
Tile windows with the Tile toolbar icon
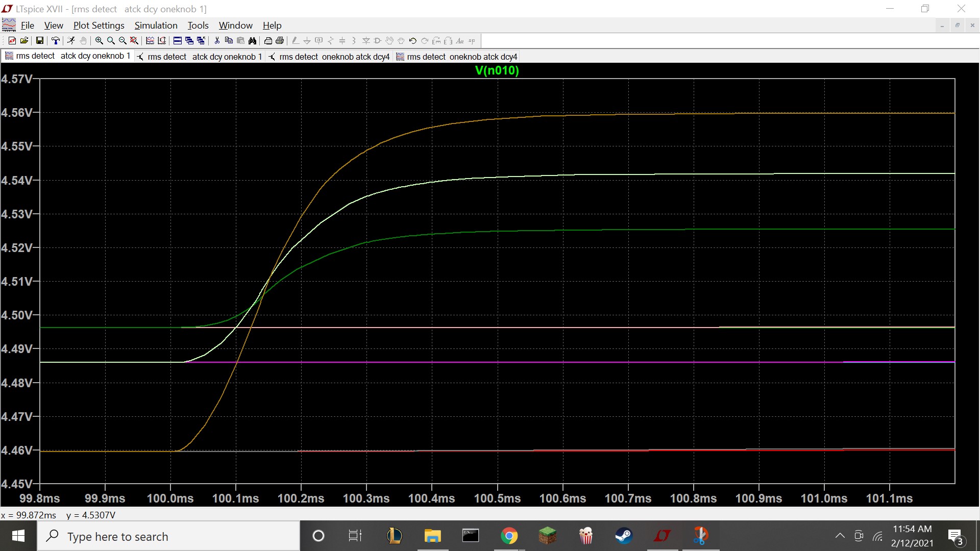point(178,41)
